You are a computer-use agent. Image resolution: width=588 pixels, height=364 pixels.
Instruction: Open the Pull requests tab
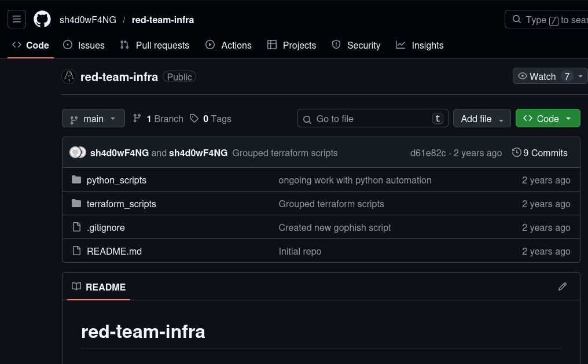tap(155, 45)
